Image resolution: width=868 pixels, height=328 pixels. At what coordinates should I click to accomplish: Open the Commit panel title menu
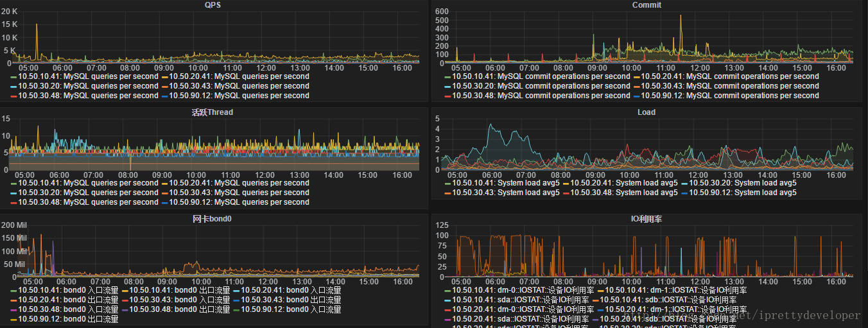[x=647, y=4]
